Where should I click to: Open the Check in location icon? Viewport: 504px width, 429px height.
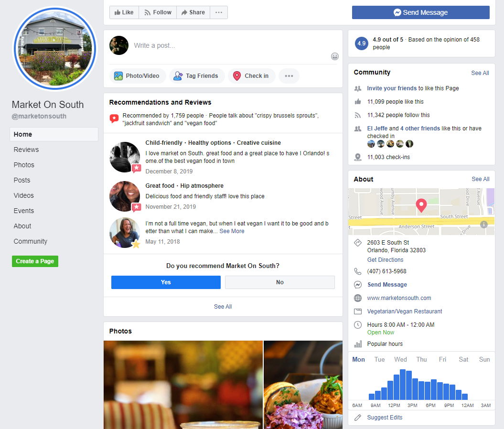tap(236, 75)
